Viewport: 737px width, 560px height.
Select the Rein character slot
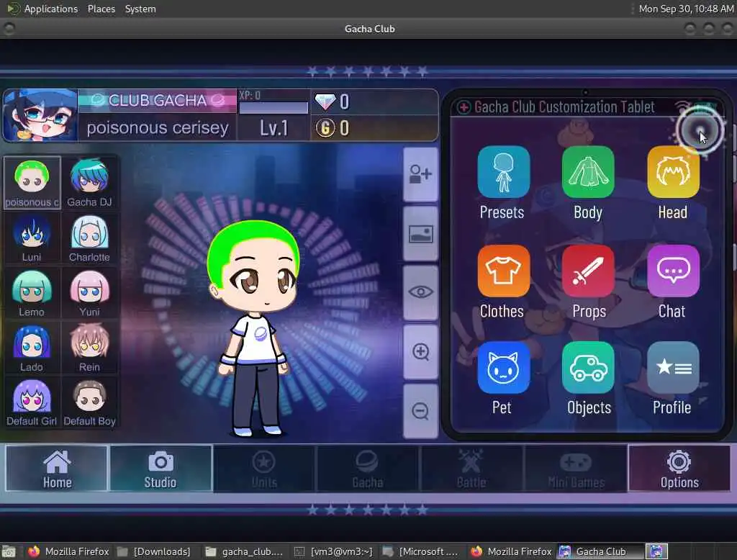tap(89, 348)
